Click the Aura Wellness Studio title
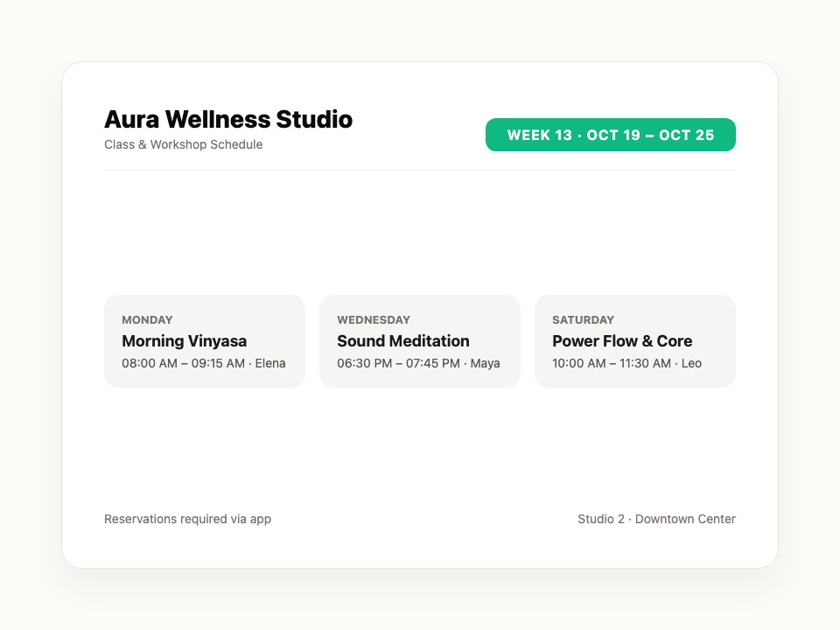Image resolution: width=840 pixels, height=630 pixels. coord(228,120)
